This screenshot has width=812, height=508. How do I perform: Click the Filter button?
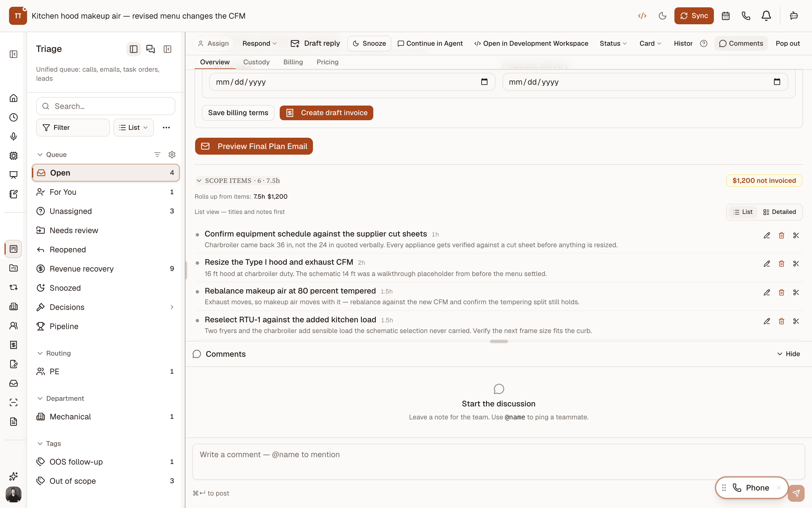pyautogui.click(x=73, y=127)
